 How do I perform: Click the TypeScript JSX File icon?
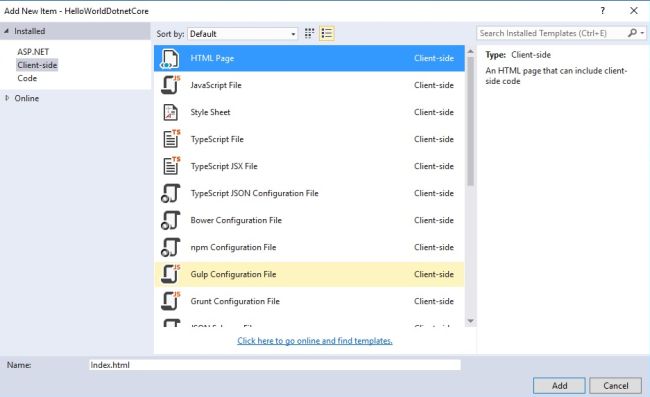coord(171,166)
